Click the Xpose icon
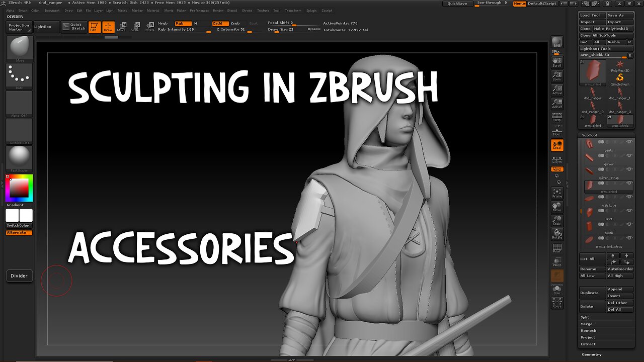The image size is (644, 362). click(557, 303)
